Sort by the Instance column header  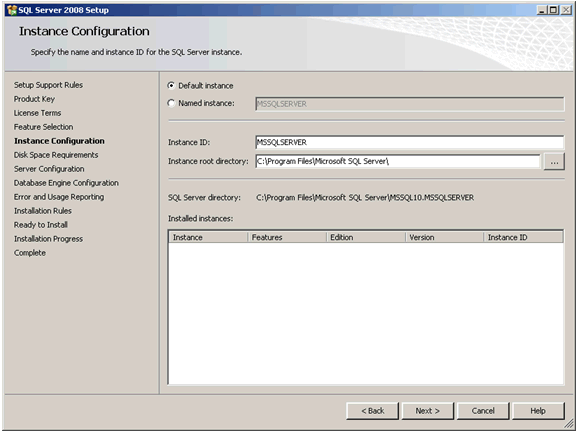208,237
